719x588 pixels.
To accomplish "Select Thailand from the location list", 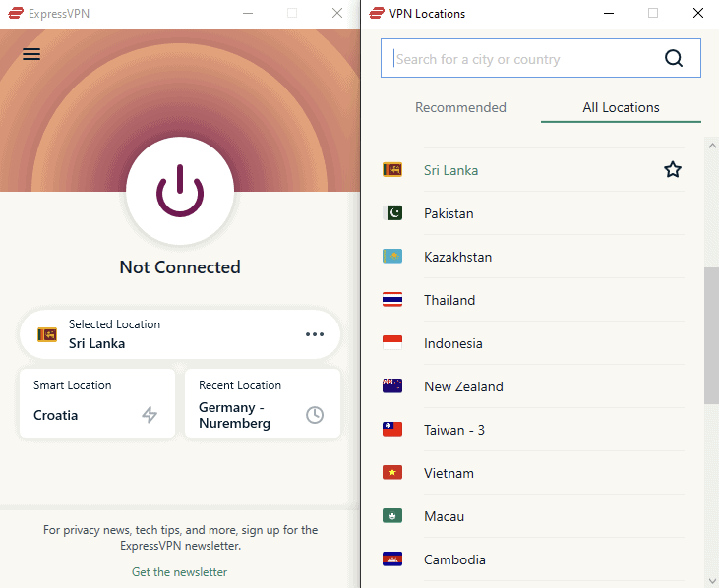I will (x=449, y=300).
